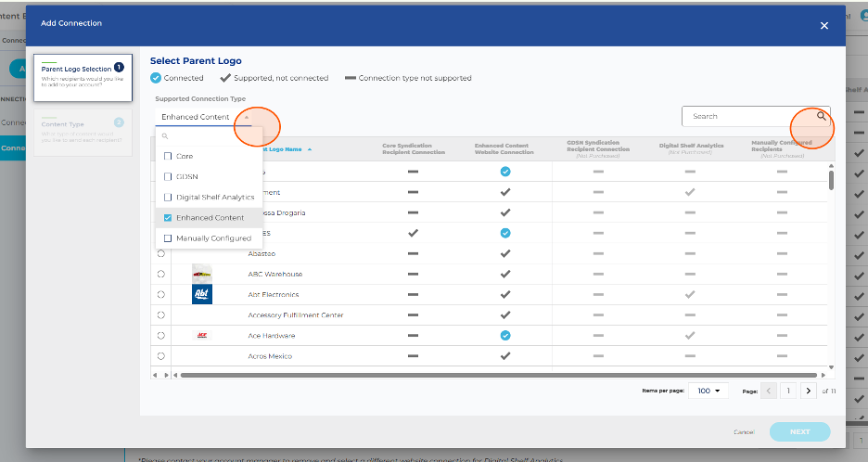The image size is (868, 462).
Task: Click the Cancel link
Action: point(744,432)
